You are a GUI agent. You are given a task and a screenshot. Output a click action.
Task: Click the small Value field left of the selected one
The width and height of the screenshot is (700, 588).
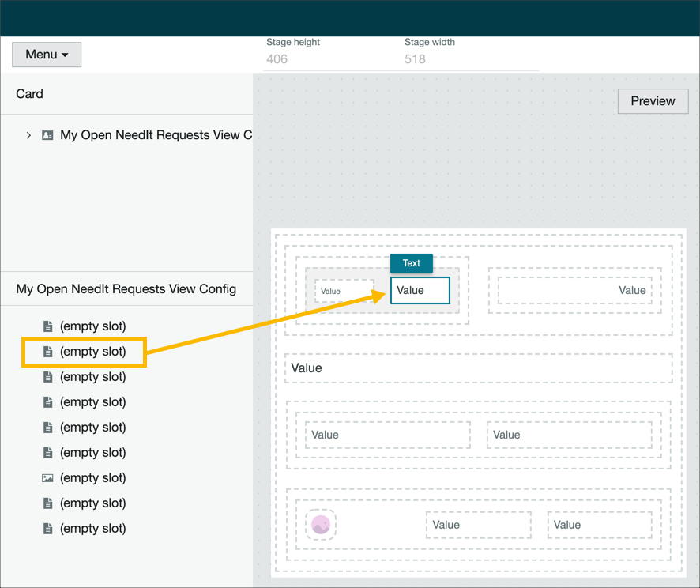[344, 289]
